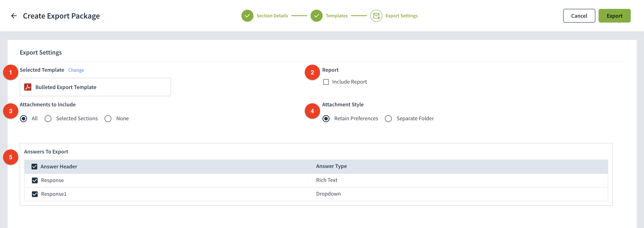
Task: Click the Bulleted Export Template field
Action: click(95, 87)
